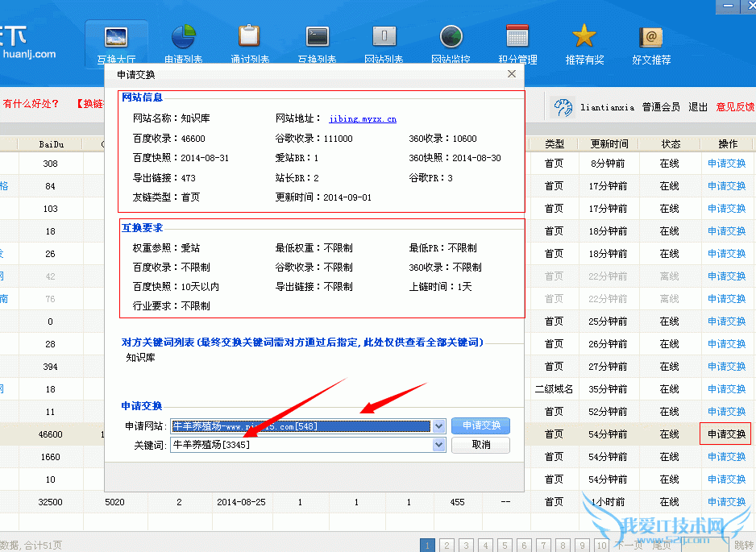Click the 退出 logout link

(x=698, y=106)
